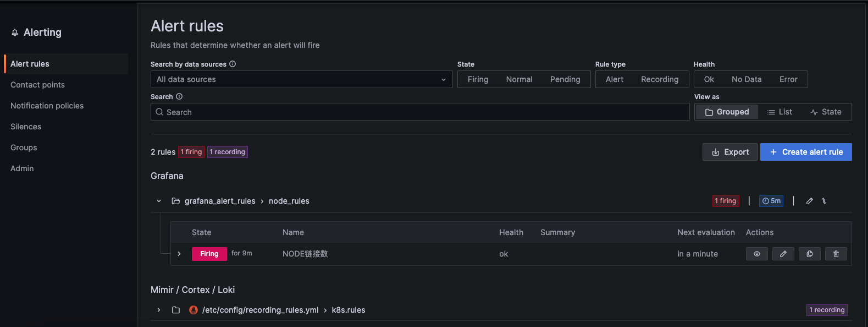Switch view to List mode
Image resolution: width=868 pixels, height=327 pixels.
coord(779,112)
